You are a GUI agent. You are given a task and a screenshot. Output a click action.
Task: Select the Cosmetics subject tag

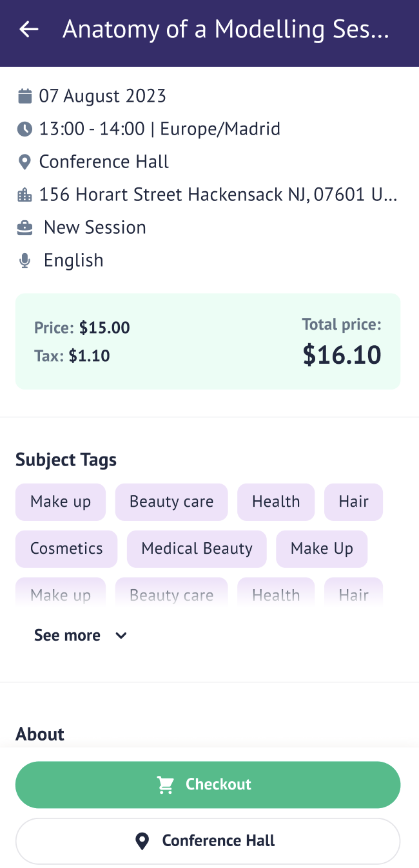[x=66, y=549]
